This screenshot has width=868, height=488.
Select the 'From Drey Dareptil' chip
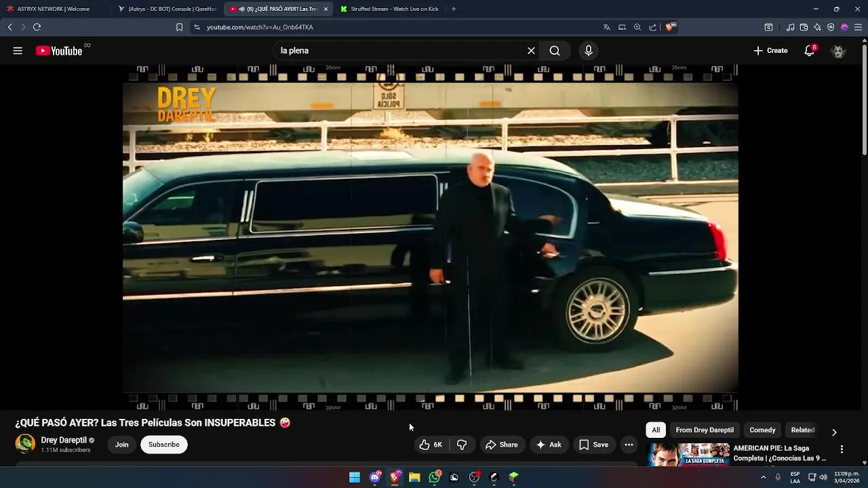click(705, 430)
